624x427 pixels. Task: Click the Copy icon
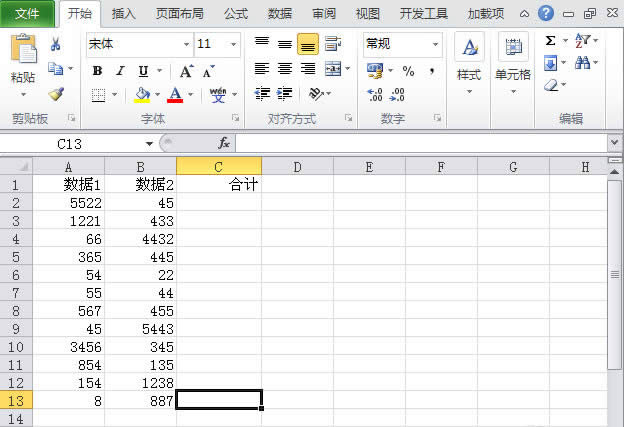point(55,69)
